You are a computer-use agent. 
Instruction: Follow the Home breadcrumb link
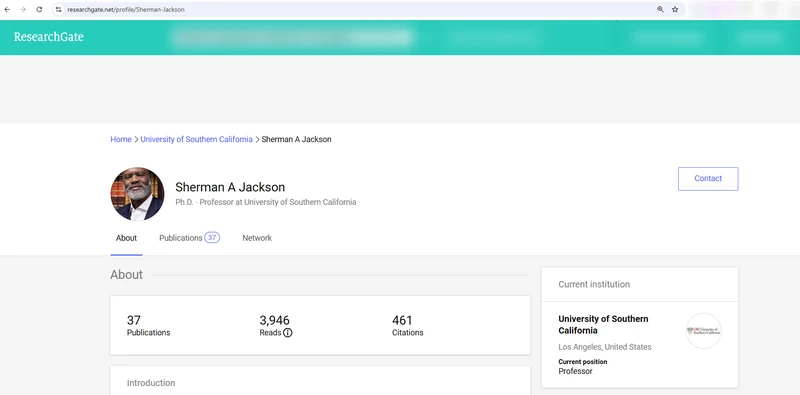point(121,139)
